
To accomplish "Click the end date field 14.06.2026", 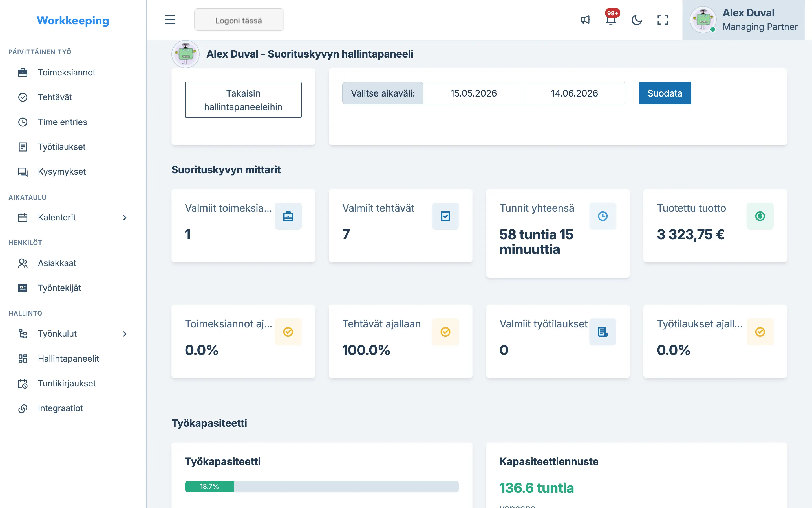I will [x=574, y=93].
